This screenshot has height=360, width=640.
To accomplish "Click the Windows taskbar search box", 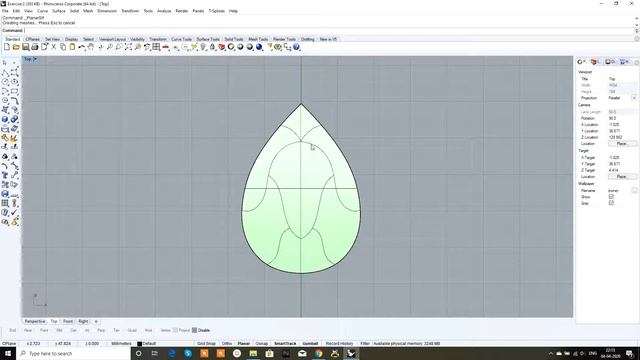I will (73, 353).
